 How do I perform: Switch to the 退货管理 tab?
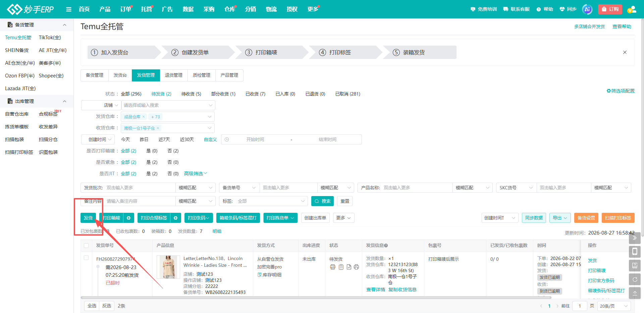pos(174,75)
